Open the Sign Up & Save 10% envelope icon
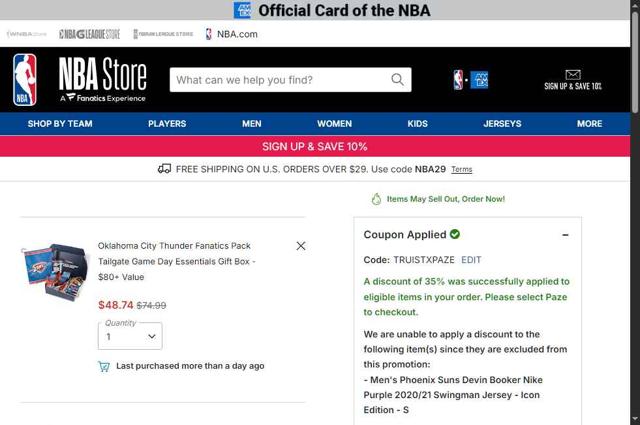Viewport: 640px width, 425px height. [x=573, y=75]
